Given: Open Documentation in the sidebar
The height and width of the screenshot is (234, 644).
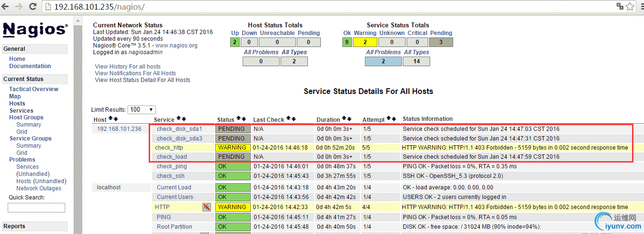Looking at the screenshot, I should click(30, 66).
